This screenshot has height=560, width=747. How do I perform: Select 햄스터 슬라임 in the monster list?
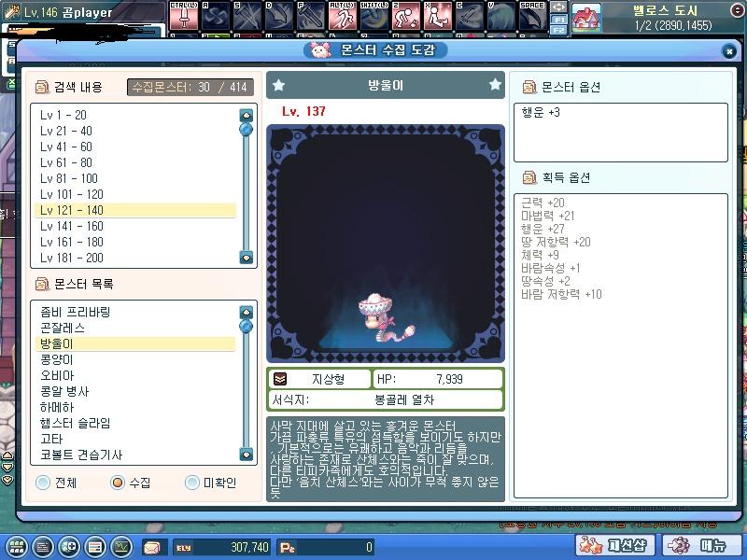pos(76,423)
